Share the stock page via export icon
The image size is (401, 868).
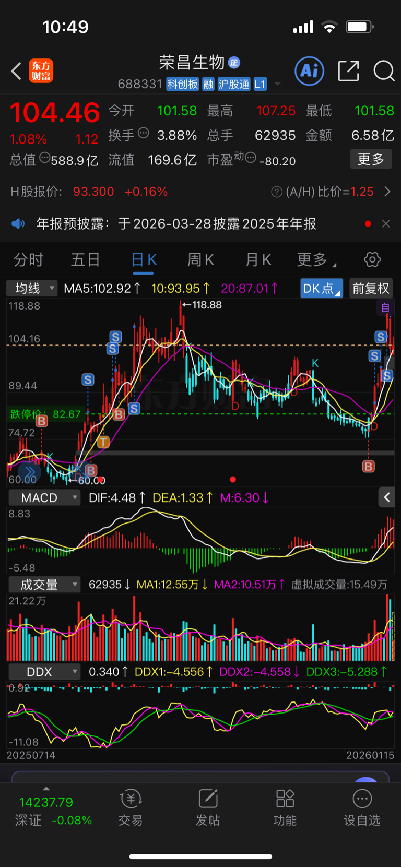[x=348, y=70]
